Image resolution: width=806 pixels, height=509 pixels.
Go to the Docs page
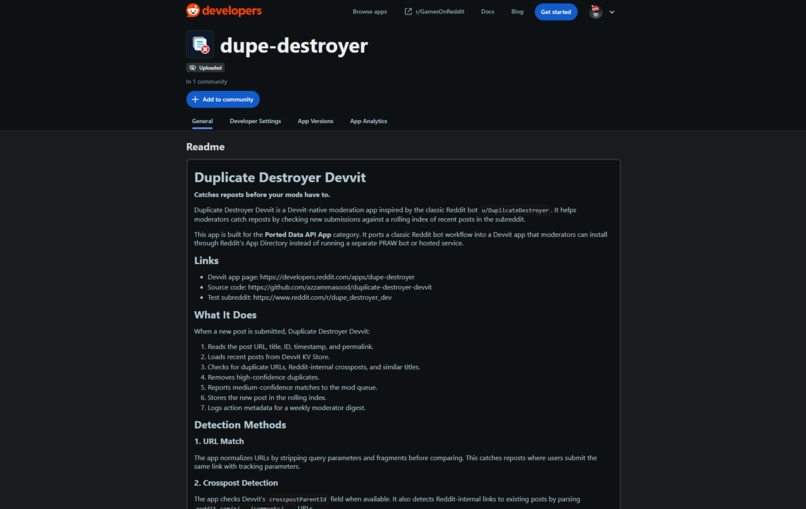click(487, 11)
